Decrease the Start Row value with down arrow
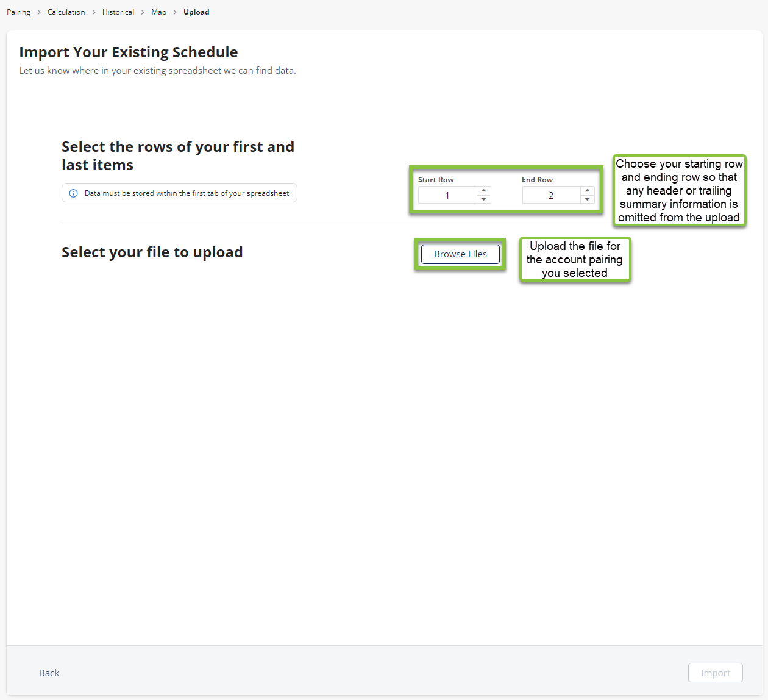 [x=484, y=199]
